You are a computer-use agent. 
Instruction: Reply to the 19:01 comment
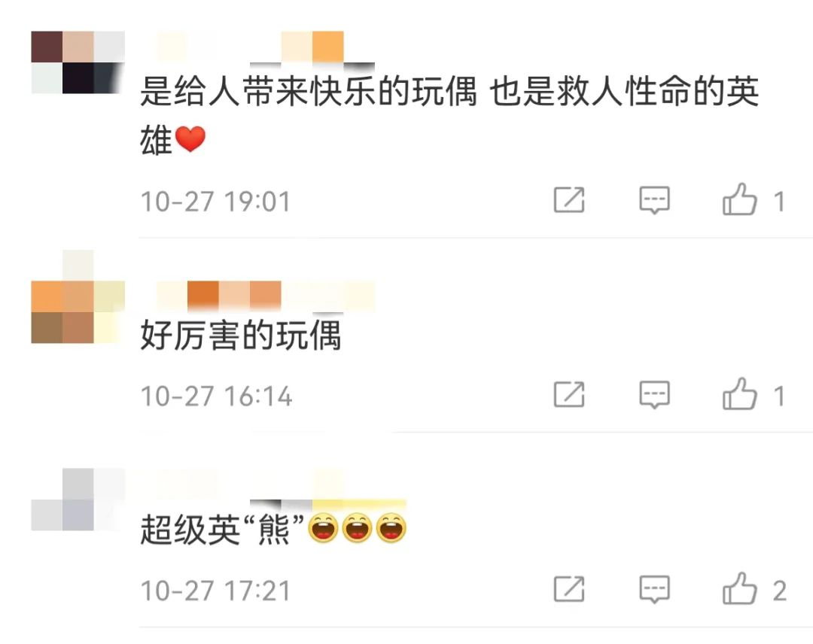654,201
